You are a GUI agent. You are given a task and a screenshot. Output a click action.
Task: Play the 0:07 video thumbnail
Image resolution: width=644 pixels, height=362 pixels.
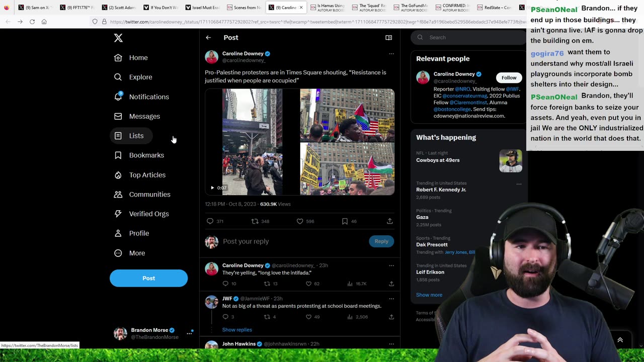(x=252, y=142)
